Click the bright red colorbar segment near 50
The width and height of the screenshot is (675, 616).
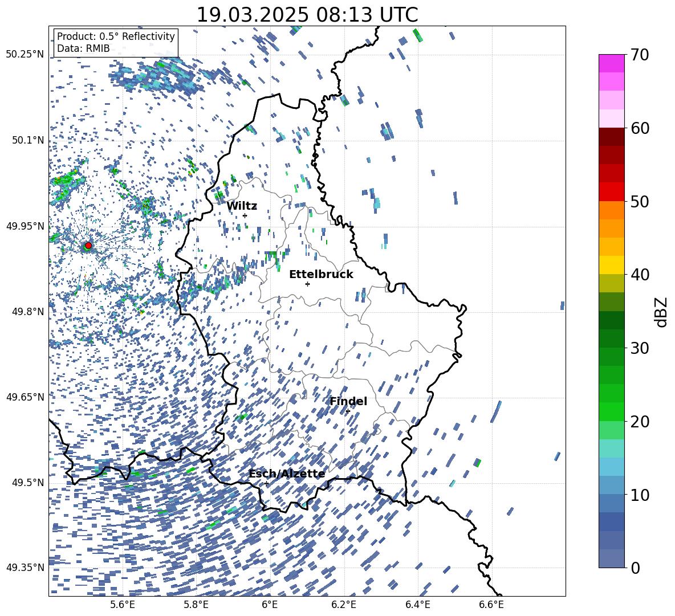(x=611, y=192)
